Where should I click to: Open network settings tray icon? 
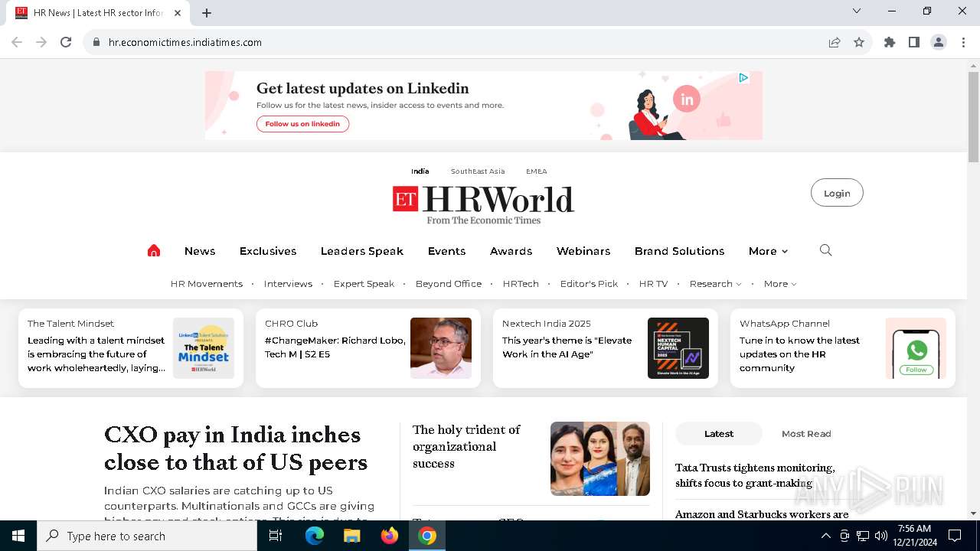(x=863, y=536)
